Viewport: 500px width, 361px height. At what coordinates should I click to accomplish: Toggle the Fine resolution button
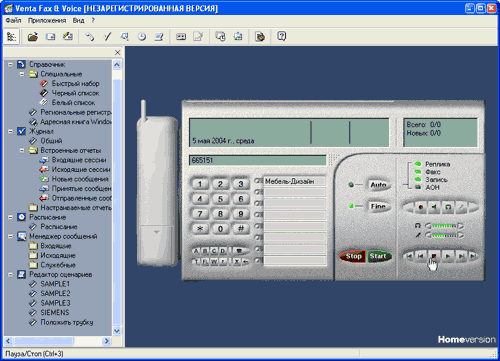[x=378, y=206]
